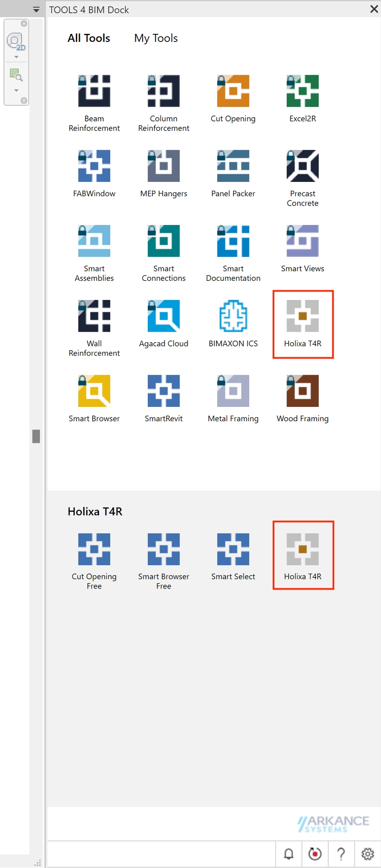Click the Arkance Systems logo link
Viewport: 381px width, 868px height.
pos(333,824)
